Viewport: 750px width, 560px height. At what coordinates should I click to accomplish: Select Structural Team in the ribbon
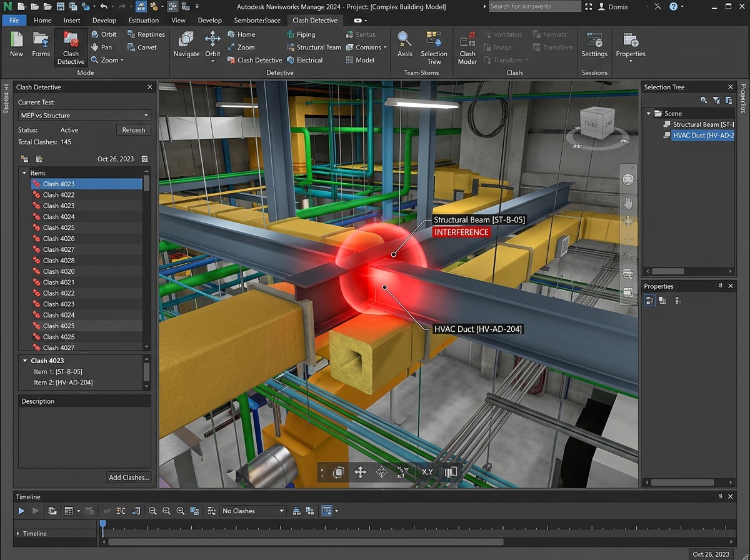point(314,47)
